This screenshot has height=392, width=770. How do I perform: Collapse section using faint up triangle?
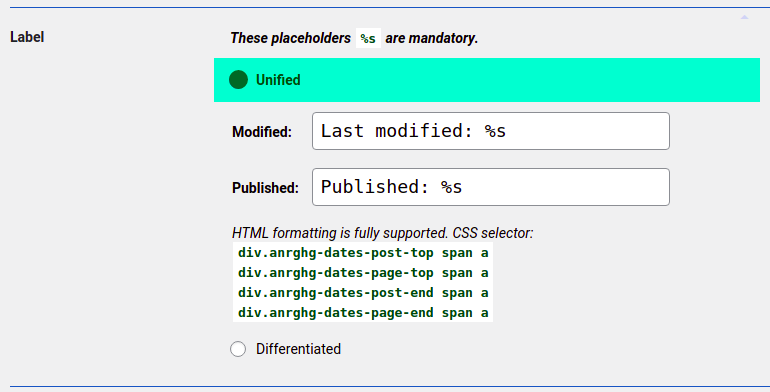pyautogui.click(x=744, y=17)
